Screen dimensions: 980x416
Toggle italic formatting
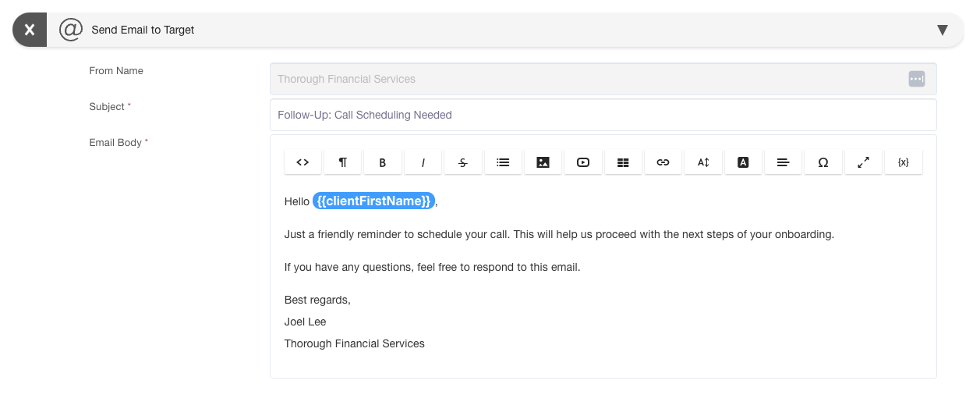423,162
